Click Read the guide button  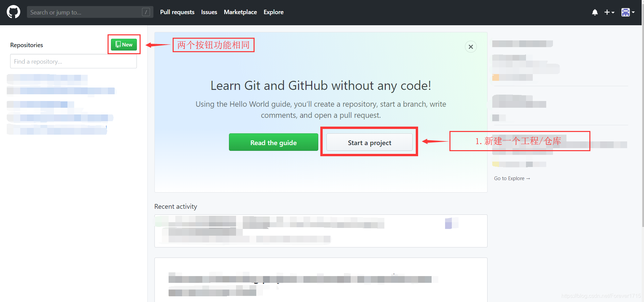(x=273, y=142)
